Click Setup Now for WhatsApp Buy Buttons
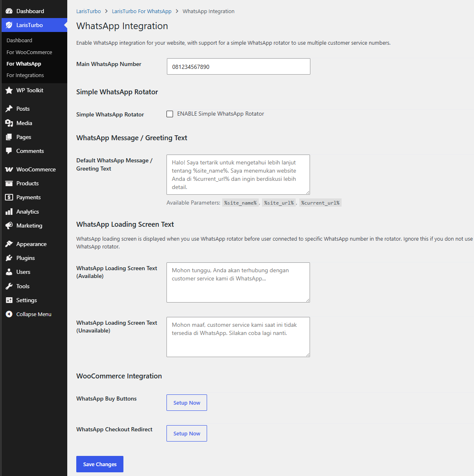474x476 pixels. tap(187, 403)
